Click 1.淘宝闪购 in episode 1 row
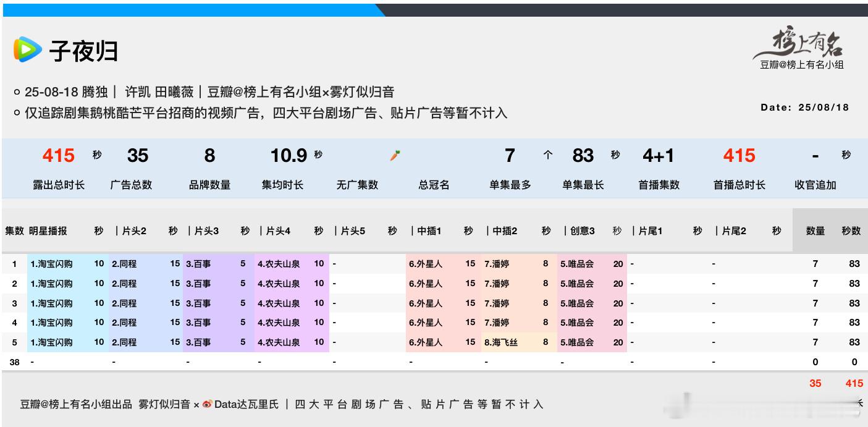Screen dimensions: 868x427 (x=51, y=264)
